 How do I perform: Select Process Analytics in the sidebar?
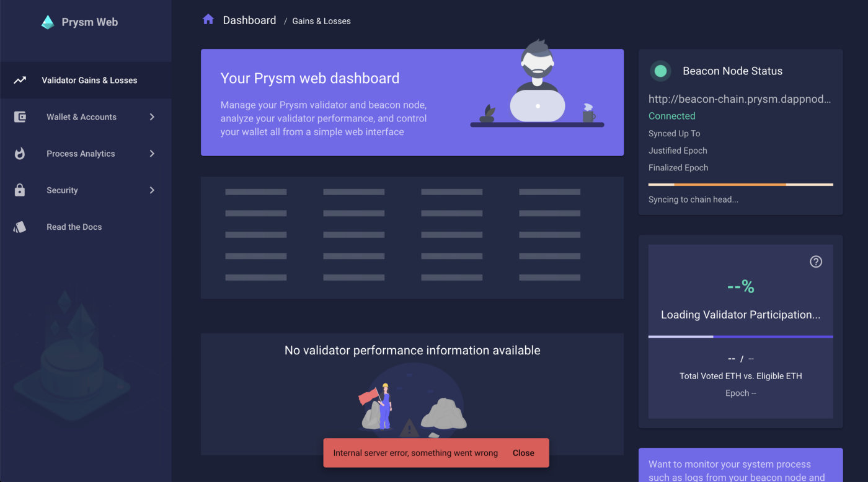point(86,153)
